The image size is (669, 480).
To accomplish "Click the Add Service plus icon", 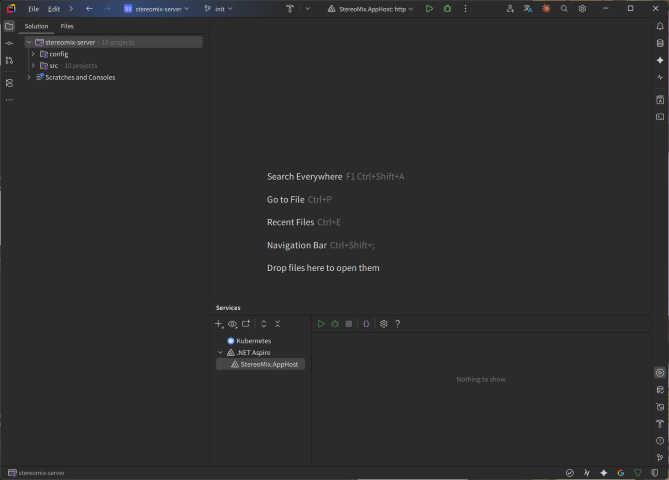I will pos(219,324).
